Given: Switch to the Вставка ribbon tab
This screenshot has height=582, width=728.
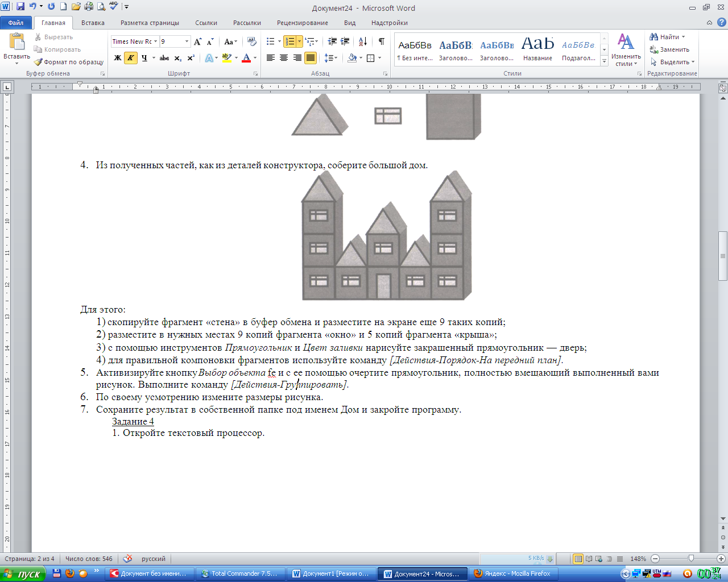Looking at the screenshot, I should pyautogui.click(x=93, y=23).
